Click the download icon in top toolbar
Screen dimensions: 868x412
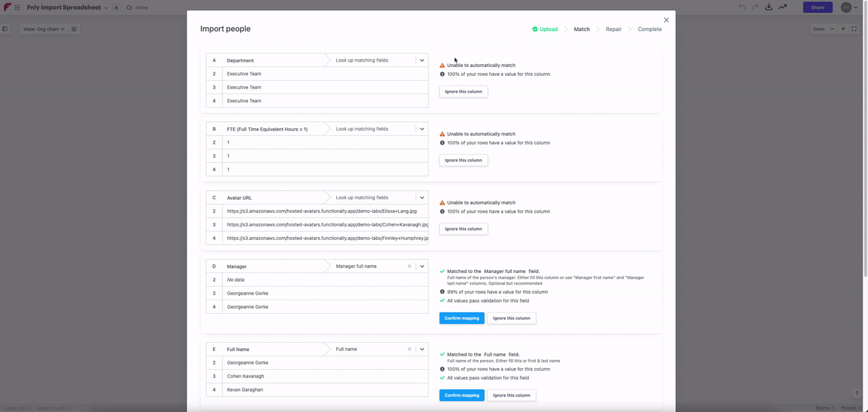point(768,7)
